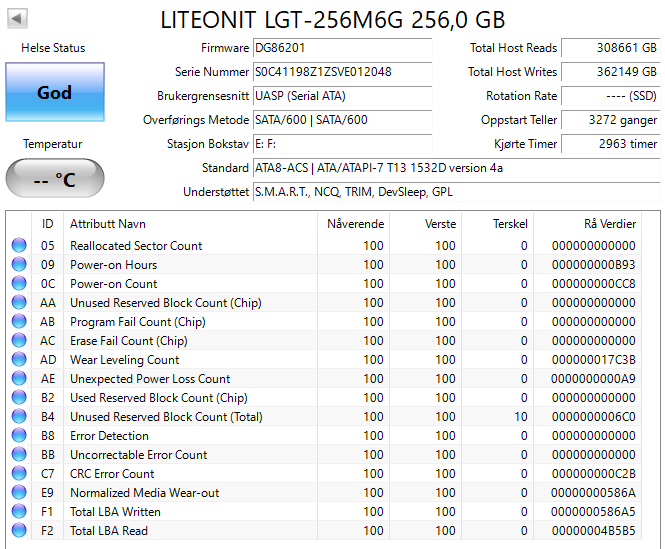This screenshot has height=549, width=665.
Task: Click status circle for Total LBA Written
Action: [x=19, y=511]
